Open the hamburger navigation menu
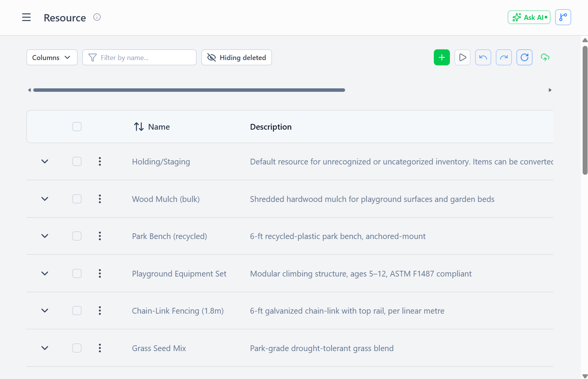This screenshot has height=379, width=588. [26, 18]
